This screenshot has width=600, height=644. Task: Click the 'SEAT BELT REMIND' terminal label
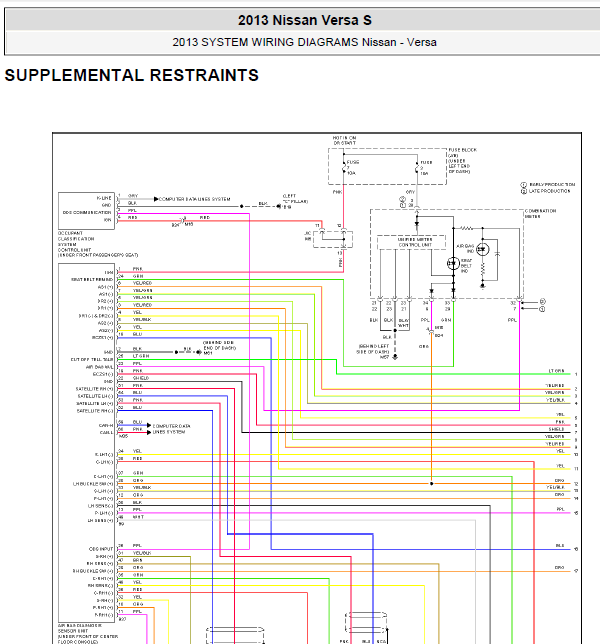click(x=92, y=279)
